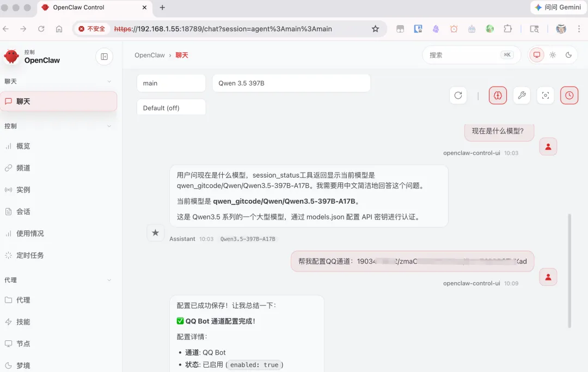Switch to light theme sun icon
Image resolution: width=588 pixels, height=372 pixels.
553,55
